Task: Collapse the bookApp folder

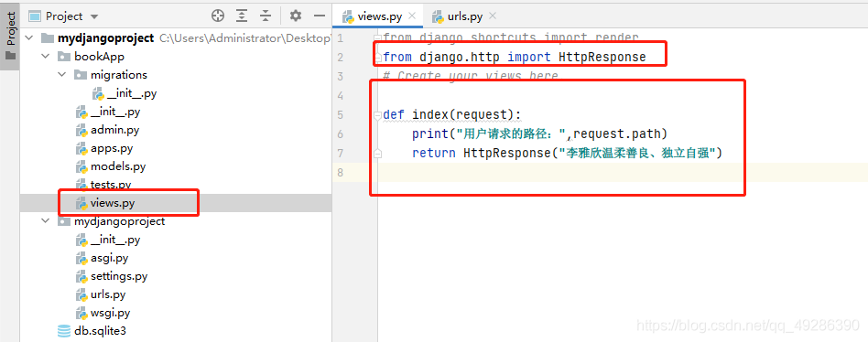Action: click(x=46, y=57)
